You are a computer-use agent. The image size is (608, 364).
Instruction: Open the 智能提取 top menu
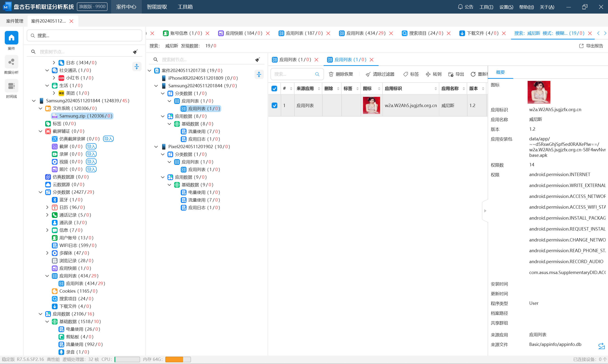click(x=157, y=7)
